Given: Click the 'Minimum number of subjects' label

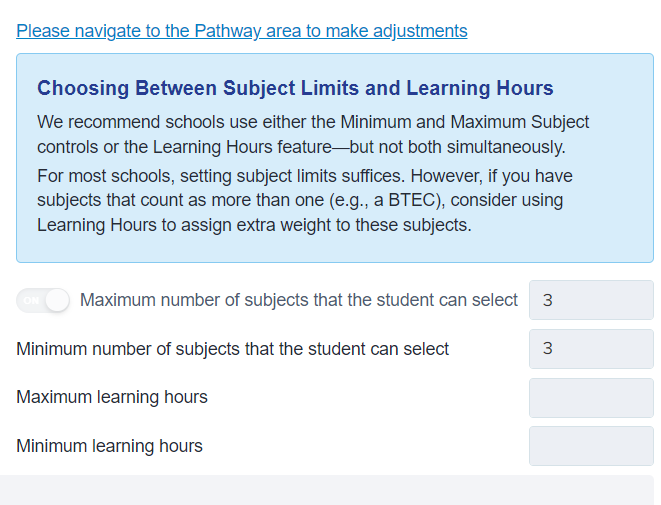Looking at the screenshot, I should (x=233, y=349).
